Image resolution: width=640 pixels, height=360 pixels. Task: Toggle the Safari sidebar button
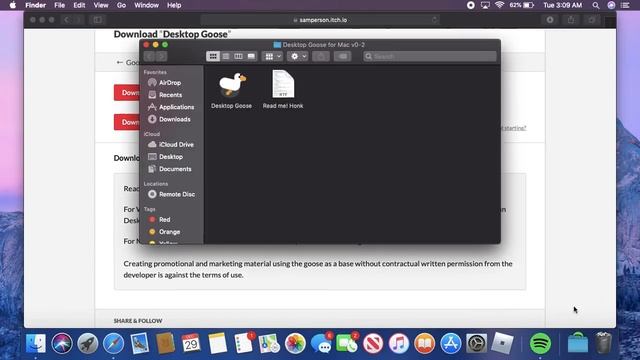coord(98,20)
